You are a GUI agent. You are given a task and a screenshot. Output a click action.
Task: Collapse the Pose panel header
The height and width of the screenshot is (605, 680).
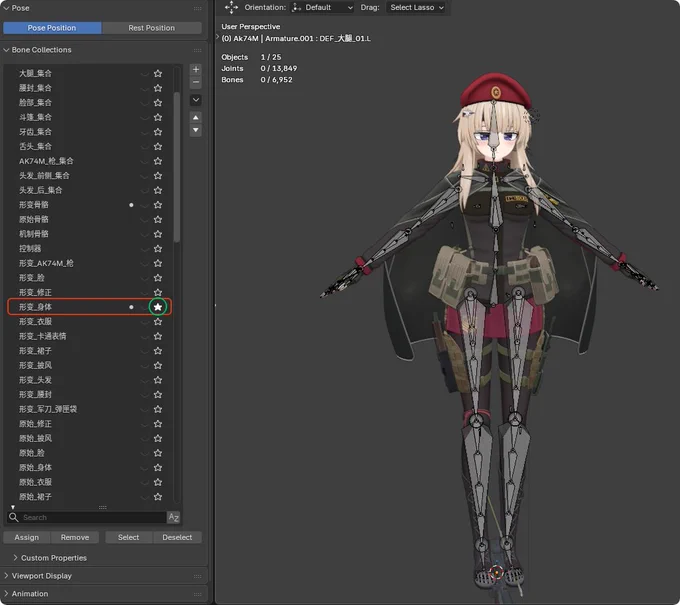tap(6, 8)
